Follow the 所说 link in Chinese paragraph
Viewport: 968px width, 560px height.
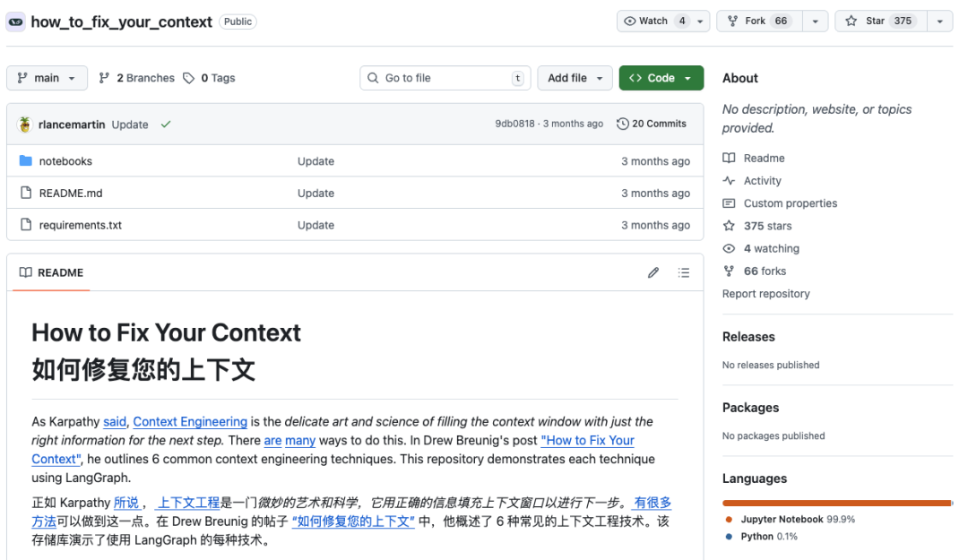(x=126, y=503)
